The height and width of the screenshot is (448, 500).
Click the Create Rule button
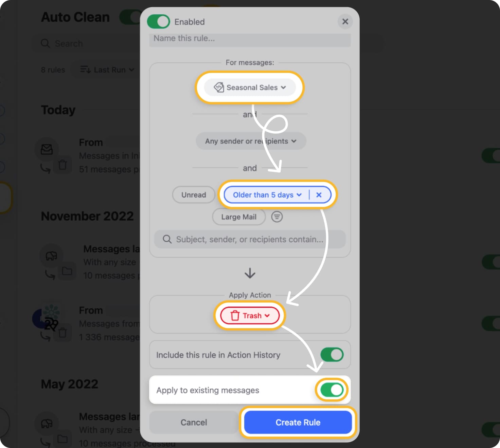pos(298,422)
